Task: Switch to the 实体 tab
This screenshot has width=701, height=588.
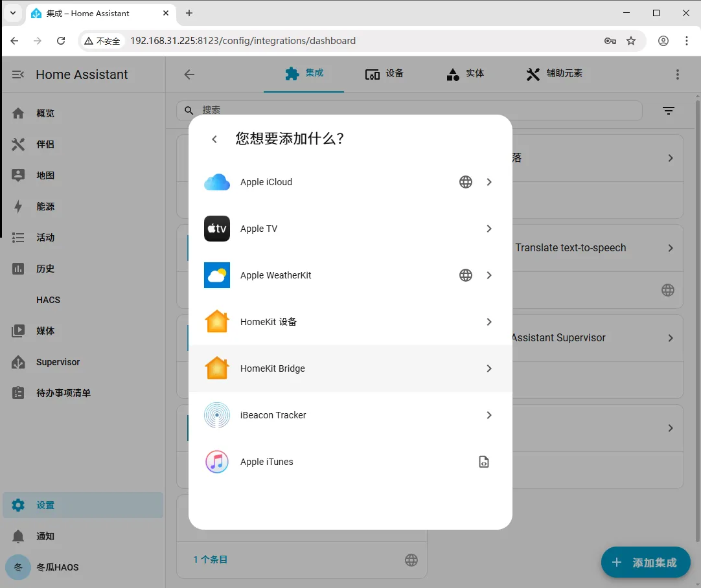Action: (x=465, y=74)
